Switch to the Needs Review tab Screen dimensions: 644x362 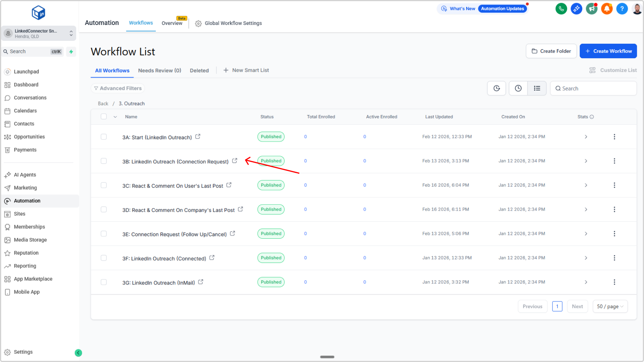coord(159,70)
